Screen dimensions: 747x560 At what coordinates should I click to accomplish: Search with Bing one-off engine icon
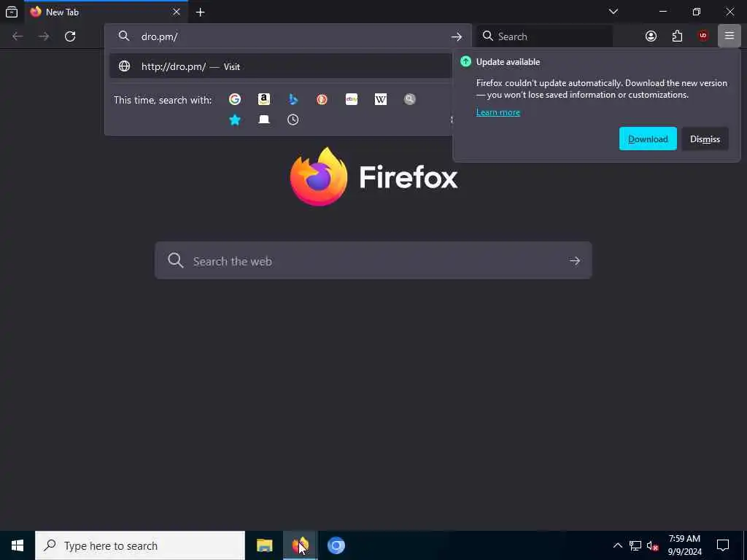pyautogui.click(x=293, y=99)
